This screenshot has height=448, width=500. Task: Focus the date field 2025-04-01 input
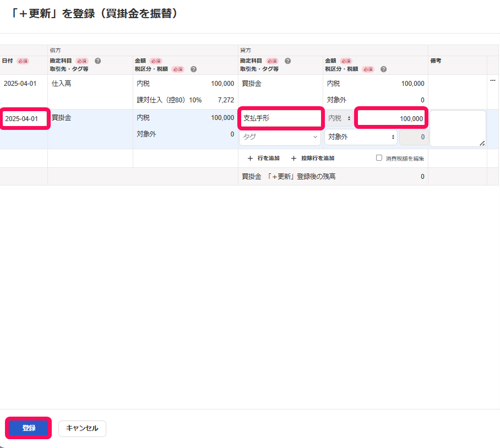25,118
